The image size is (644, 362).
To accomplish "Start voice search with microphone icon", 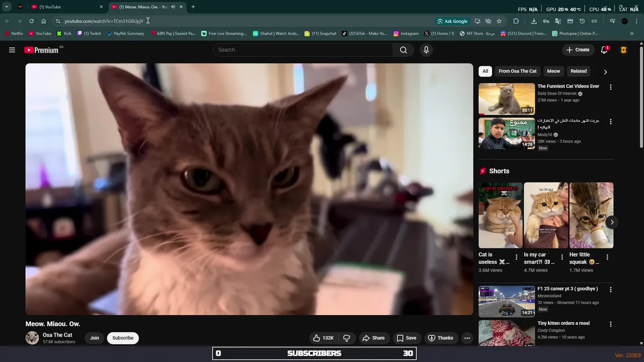I will 426,50.
